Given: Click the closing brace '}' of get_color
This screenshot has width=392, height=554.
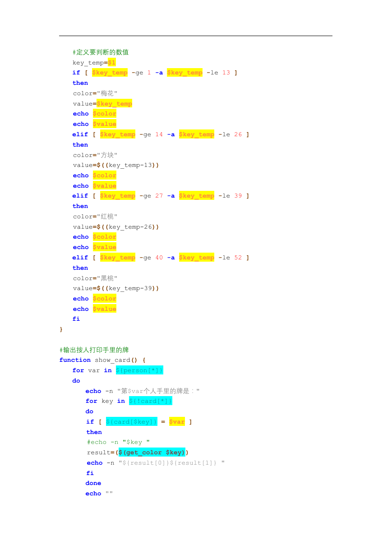Looking at the screenshot, I should (x=61, y=329).
